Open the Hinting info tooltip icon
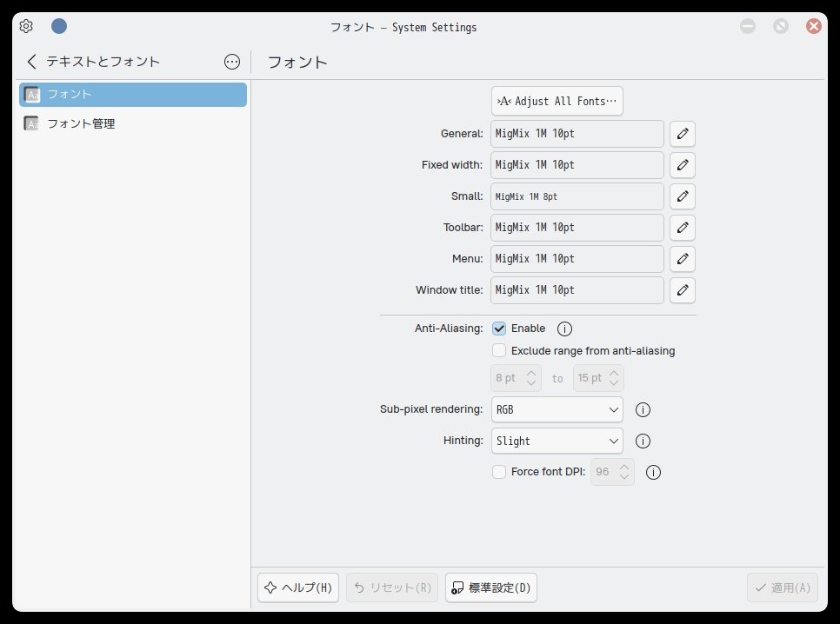This screenshot has width=840, height=624. coord(643,441)
